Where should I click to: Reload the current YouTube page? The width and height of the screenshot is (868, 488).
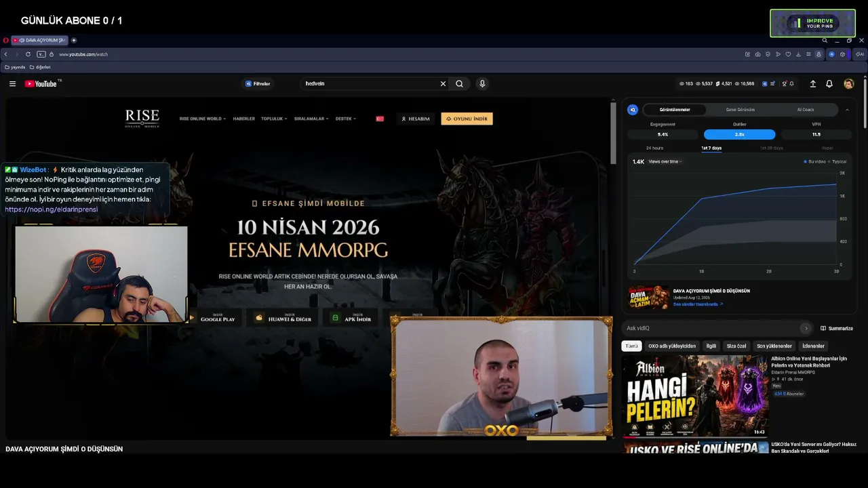pos(28,54)
